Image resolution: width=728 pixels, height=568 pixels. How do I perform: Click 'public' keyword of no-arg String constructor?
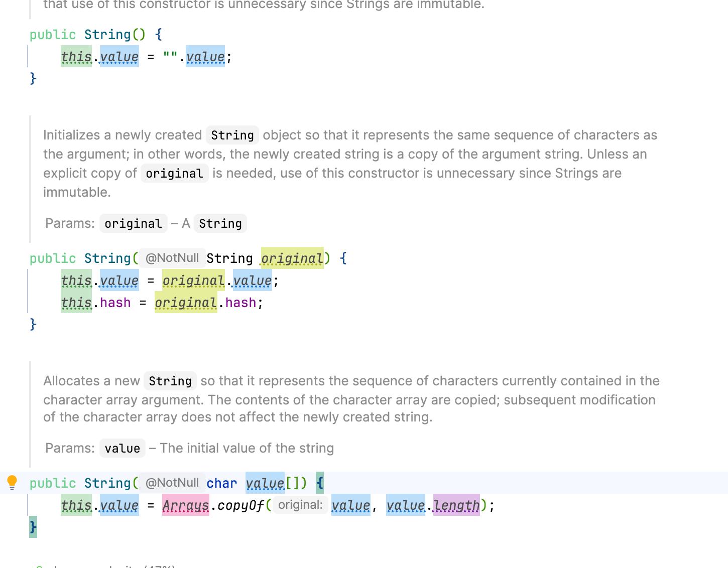(x=53, y=35)
